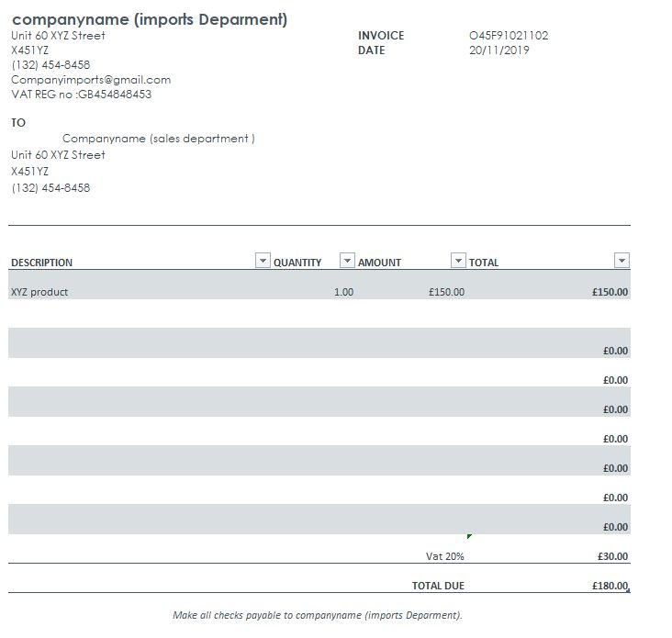
Task: Click the 'XYZ product' description cell
Action: [39, 292]
